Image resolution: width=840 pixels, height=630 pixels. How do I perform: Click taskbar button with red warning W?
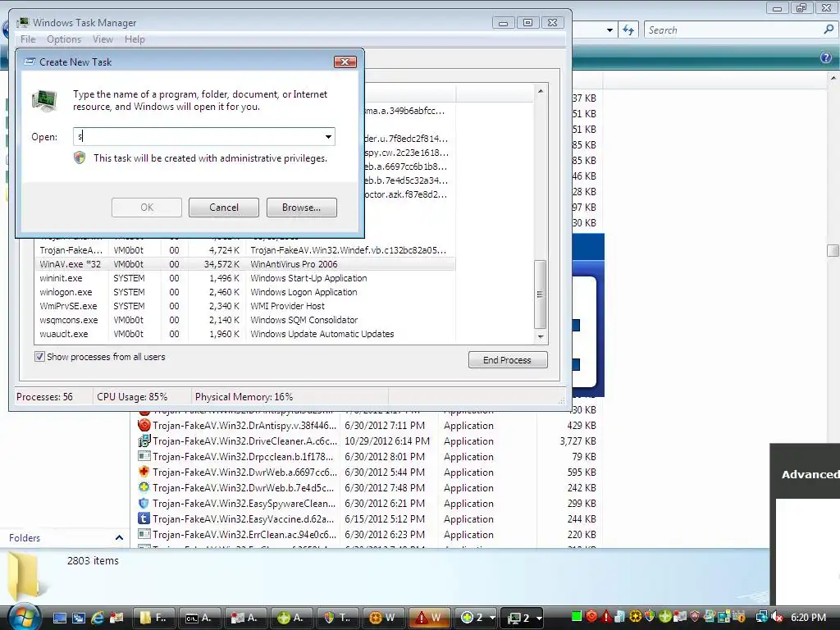pos(430,618)
